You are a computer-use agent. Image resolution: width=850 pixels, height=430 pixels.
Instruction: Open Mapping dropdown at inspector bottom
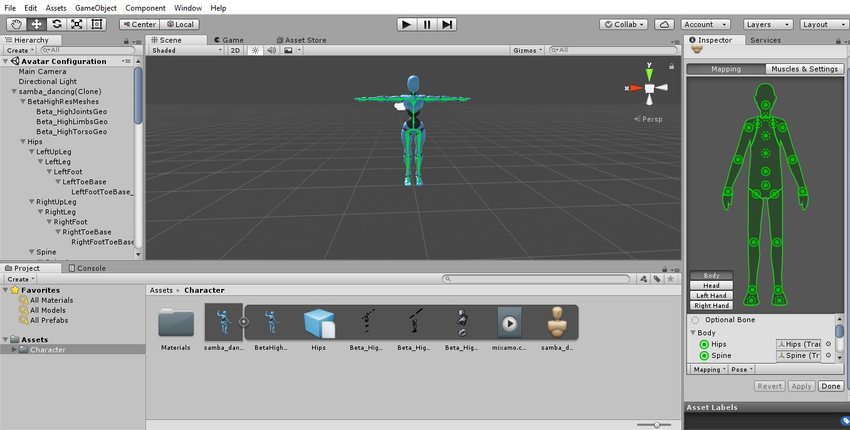[x=710, y=369]
